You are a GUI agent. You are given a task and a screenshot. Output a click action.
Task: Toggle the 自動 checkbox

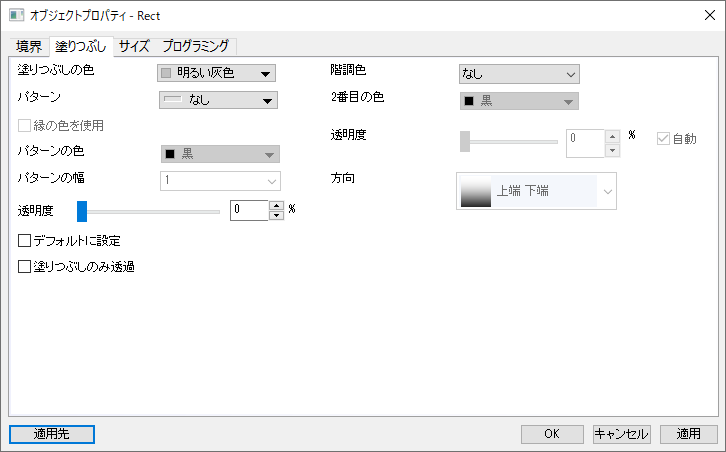[x=663, y=138]
